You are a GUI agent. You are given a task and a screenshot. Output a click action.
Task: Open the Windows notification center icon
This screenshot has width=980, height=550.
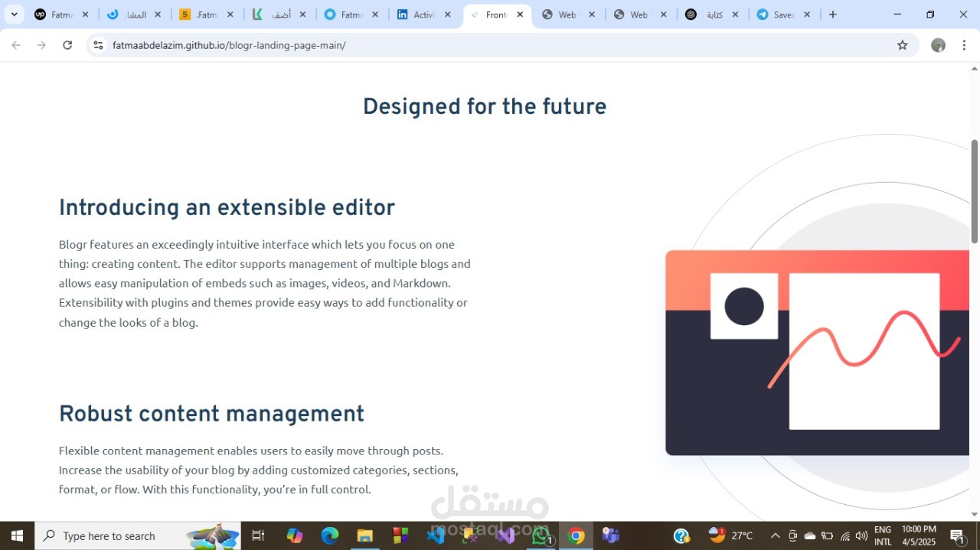(x=958, y=535)
